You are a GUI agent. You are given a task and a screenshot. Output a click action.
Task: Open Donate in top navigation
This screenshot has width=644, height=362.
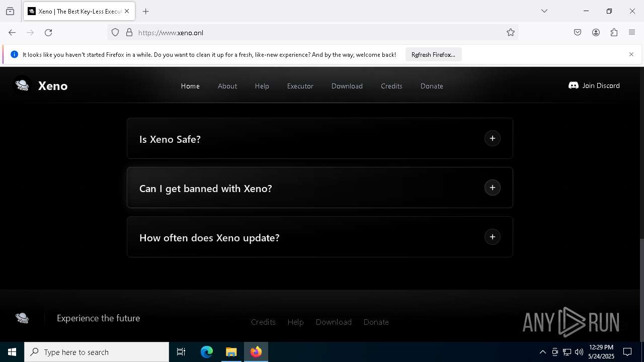point(432,86)
